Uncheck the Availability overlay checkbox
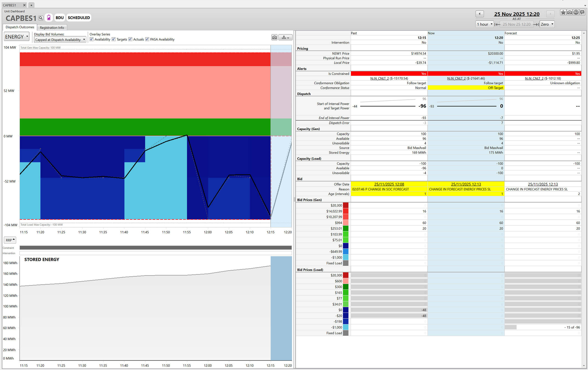 [92, 39]
